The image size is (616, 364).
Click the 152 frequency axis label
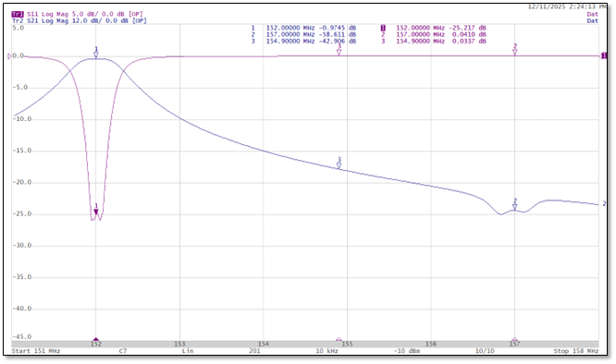(96, 344)
